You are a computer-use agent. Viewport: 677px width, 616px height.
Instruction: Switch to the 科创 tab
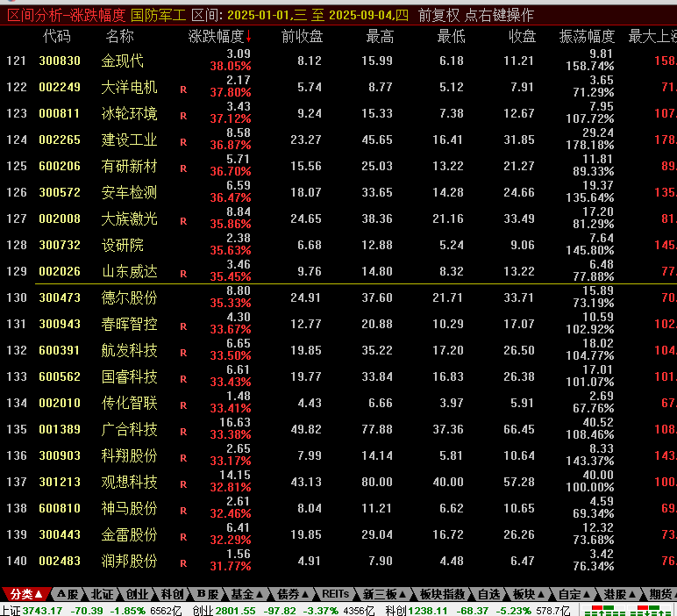coord(172,594)
